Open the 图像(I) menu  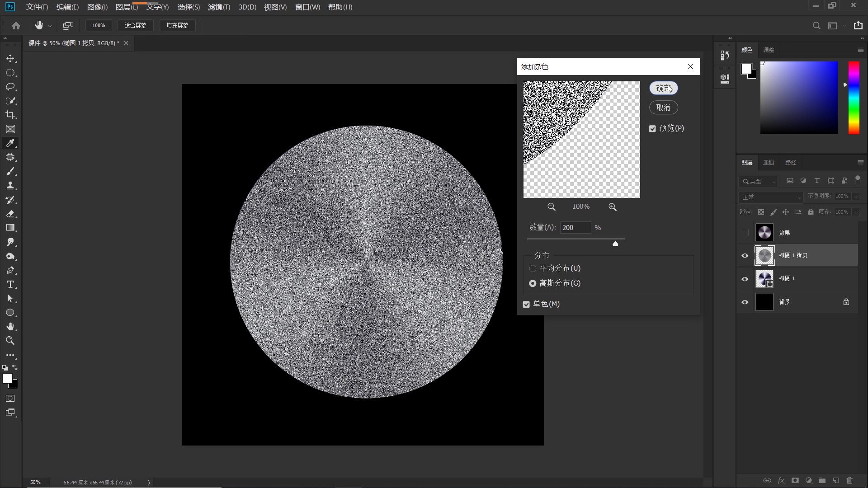pyautogui.click(x=97, y=7)
